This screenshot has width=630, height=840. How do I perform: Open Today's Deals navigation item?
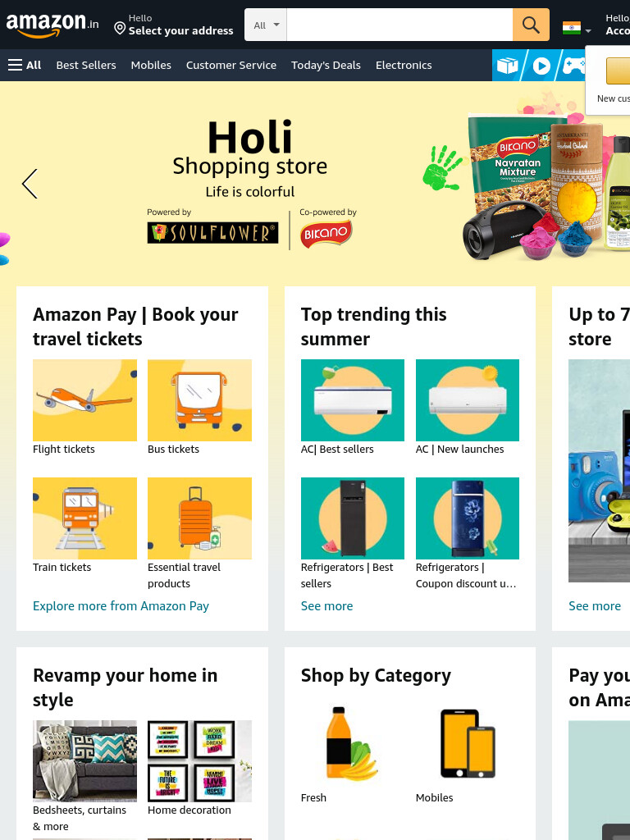(326, 66)
